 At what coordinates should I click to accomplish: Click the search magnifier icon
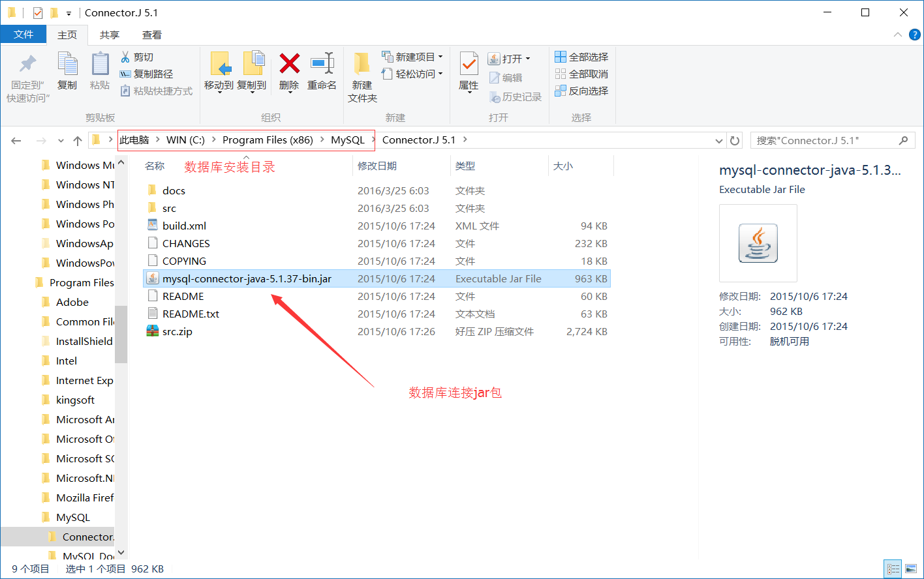pos(904,140)
